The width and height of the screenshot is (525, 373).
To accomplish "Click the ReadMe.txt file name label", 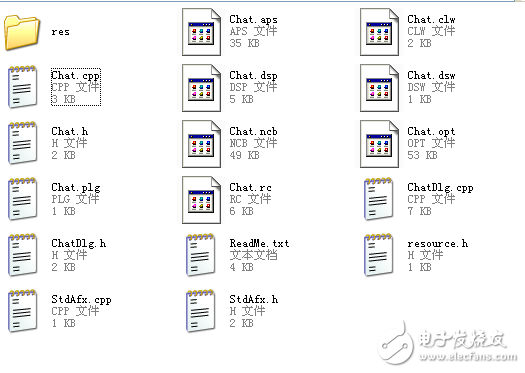I will point(259,243).
